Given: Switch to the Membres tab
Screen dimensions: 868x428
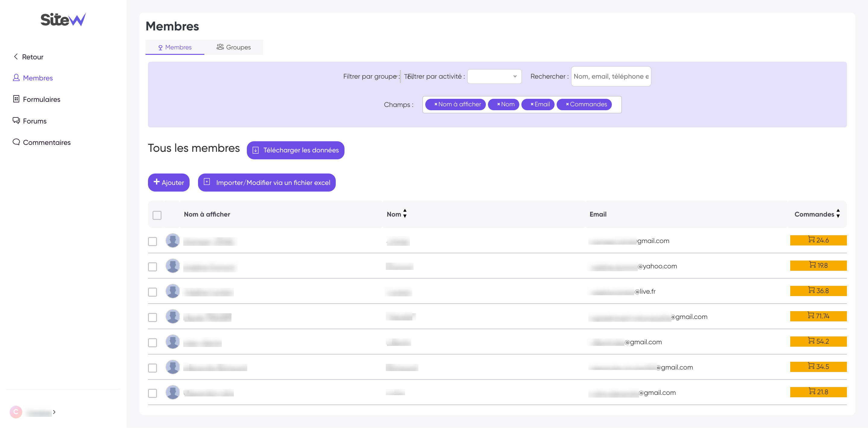Looking at the screenshot, I should click(175, 47).
